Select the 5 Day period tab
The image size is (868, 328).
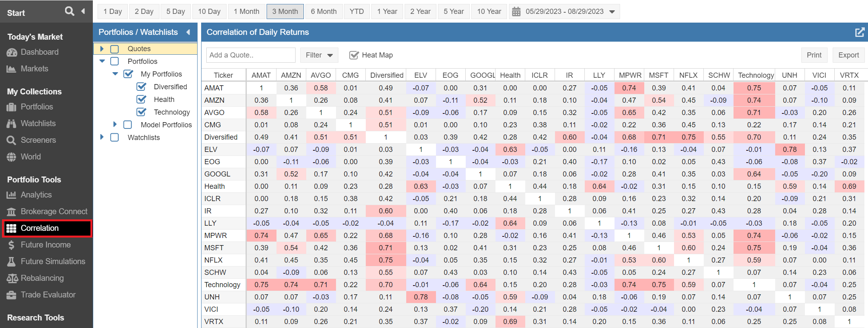pos(176,12)
